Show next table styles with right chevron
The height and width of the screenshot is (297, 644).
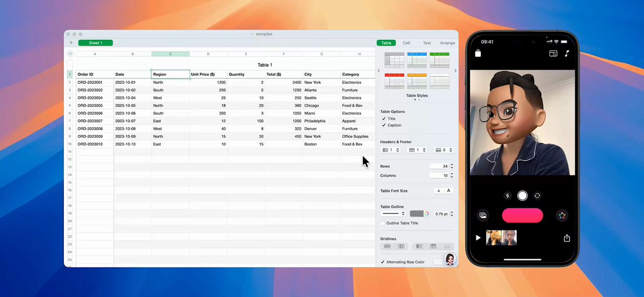coord(456,71)
